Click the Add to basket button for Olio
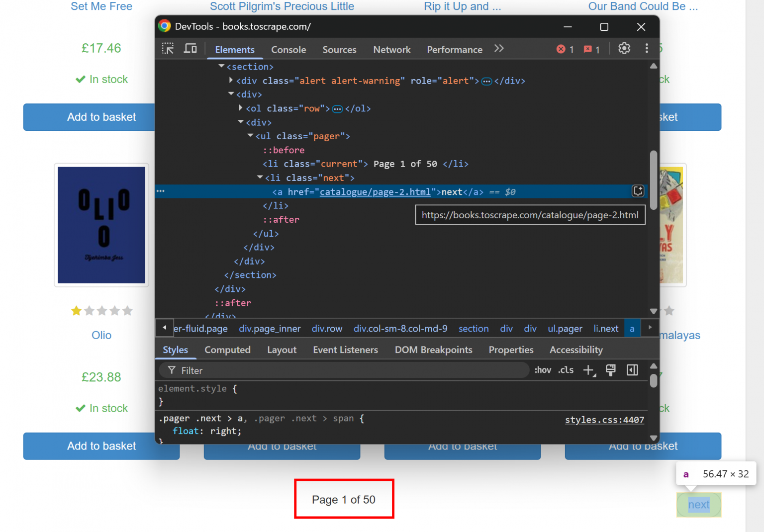The height and width of the screenshot is (532, 764). point(101,446)
